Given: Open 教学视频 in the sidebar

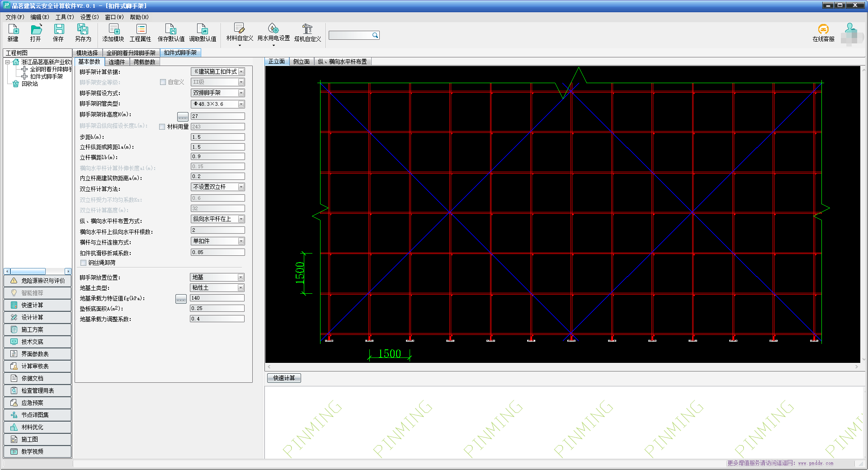Looking at the screenshot, I should tap(38, 451).
